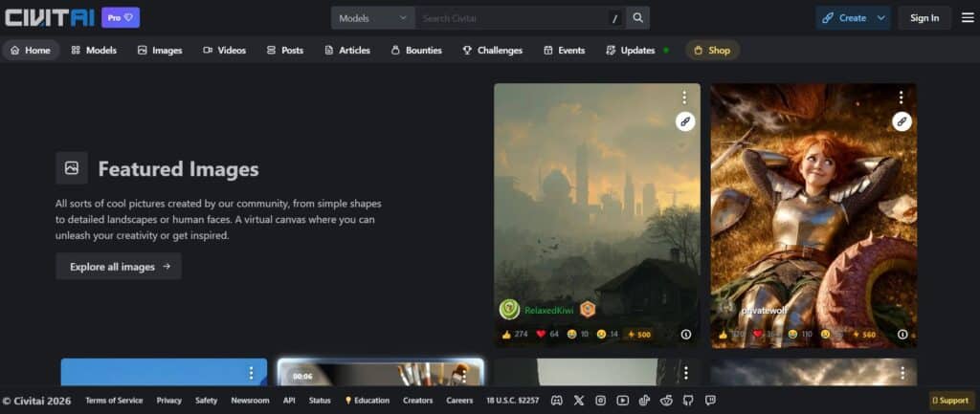Open the Posts tab
The width and height of the screenshot is (980, 414).
point(285,50)
